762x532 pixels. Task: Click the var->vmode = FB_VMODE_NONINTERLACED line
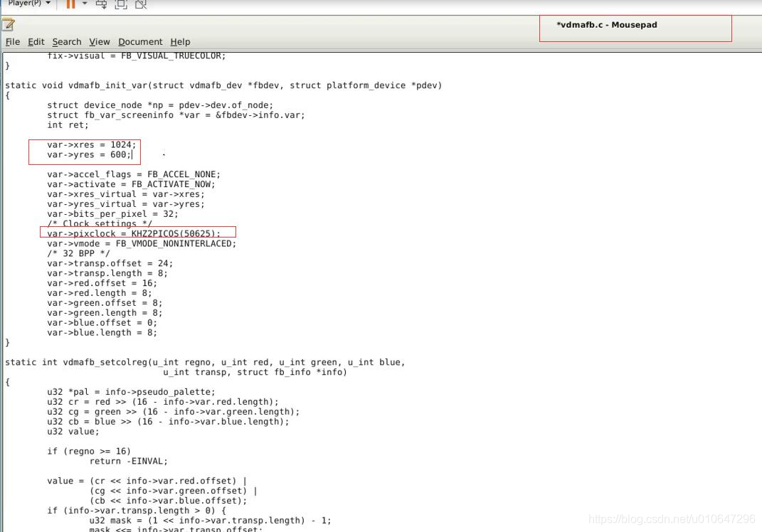click(x=142, y=243)
